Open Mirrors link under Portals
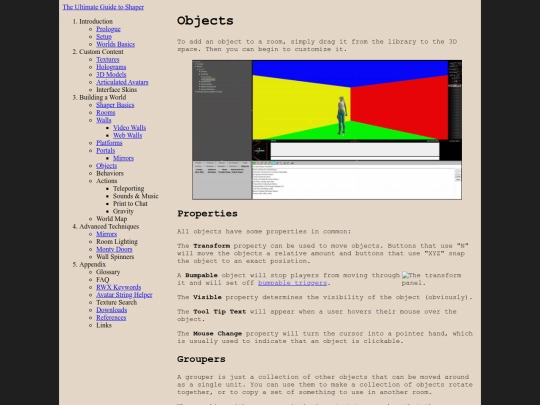This screenshot has height=405, width=540. pos(123,158)
